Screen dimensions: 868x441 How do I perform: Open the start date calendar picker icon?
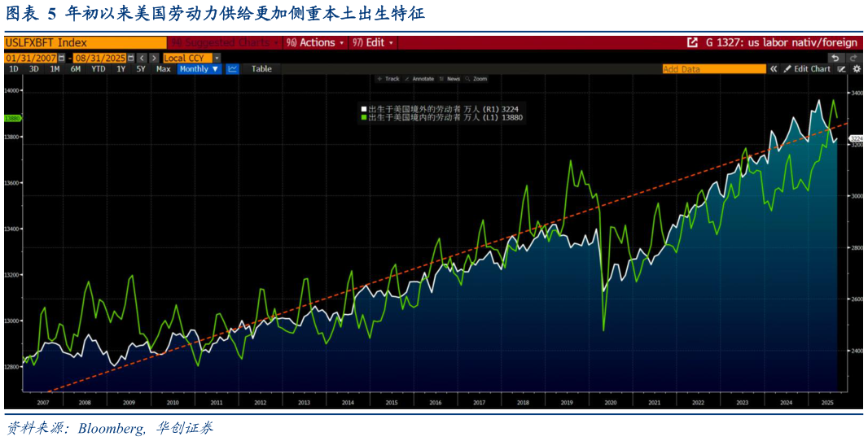click(61, 58)
